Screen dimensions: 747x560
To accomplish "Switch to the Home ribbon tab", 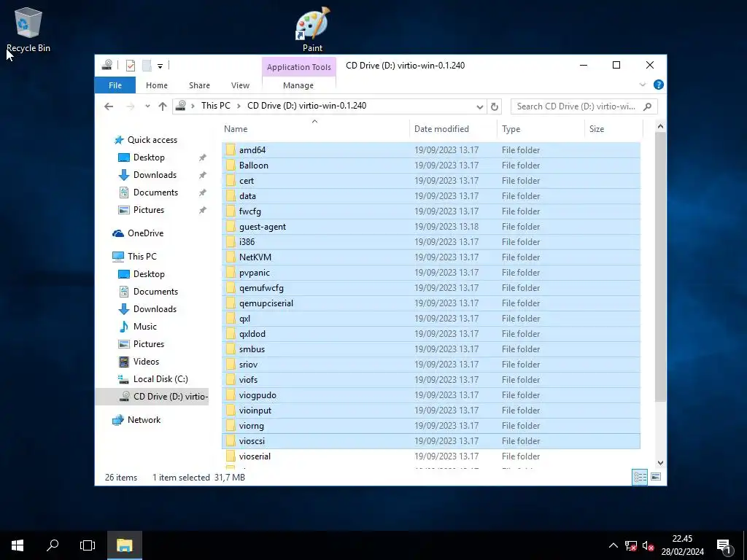I will coord(157,85).
